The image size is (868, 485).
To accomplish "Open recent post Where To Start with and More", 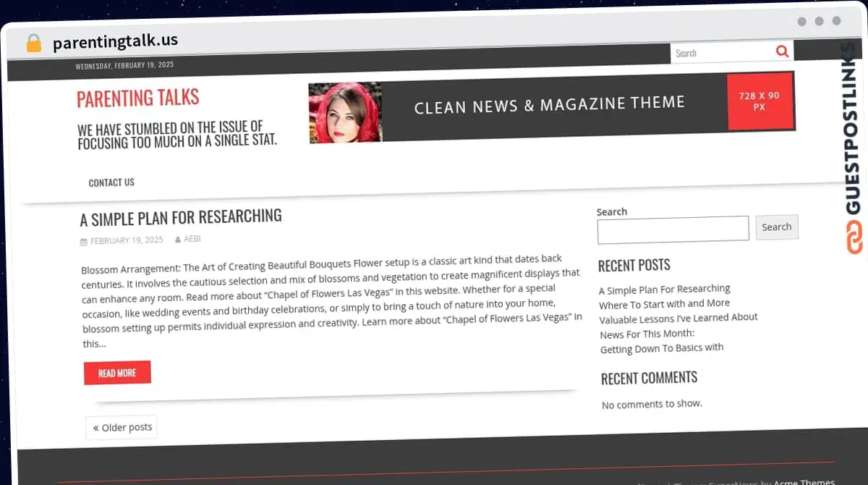I will coord(664,304).
